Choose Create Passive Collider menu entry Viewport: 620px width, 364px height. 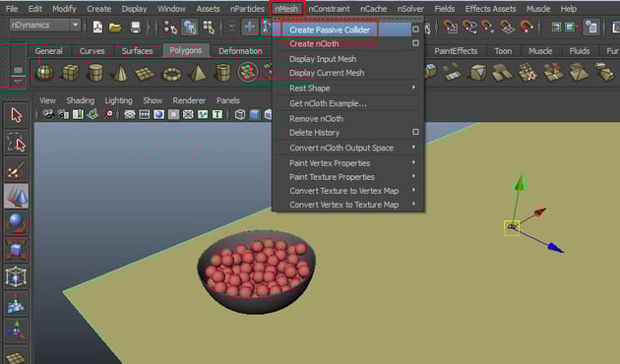pos(330,30)
